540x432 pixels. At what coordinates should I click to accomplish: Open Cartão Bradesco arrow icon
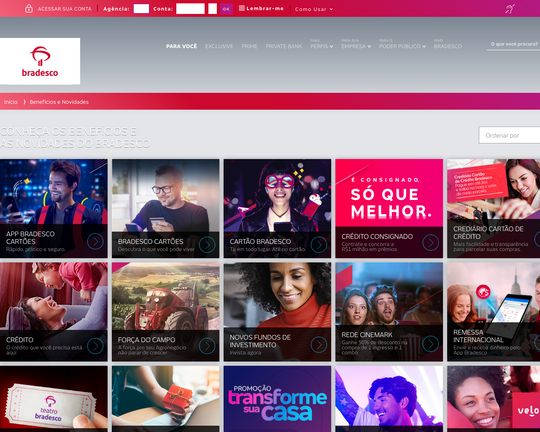coord(319,245)
